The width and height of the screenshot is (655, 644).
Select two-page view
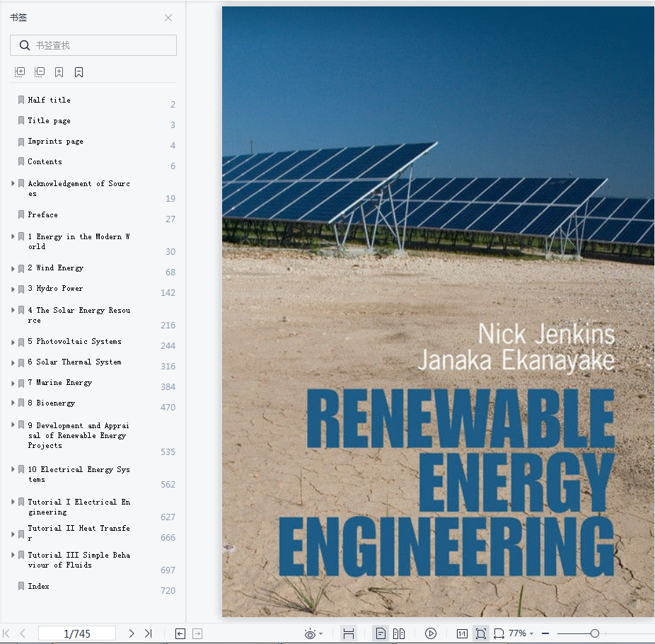click(x=398, y=634)
